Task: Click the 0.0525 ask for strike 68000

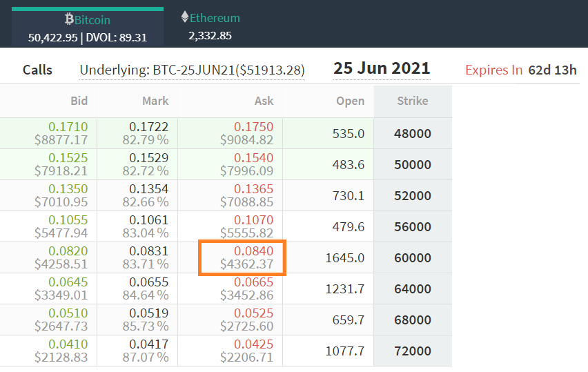Action: tap(253, 313)
